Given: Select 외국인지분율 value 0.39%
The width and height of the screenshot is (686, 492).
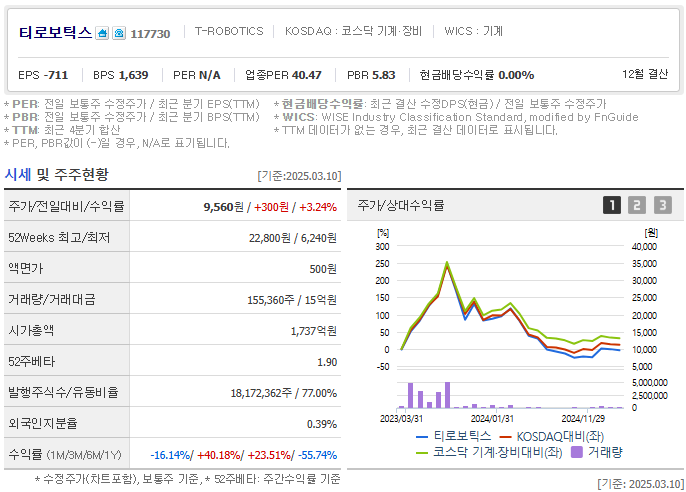Looking at the screenshot, I should pos(322,424).
